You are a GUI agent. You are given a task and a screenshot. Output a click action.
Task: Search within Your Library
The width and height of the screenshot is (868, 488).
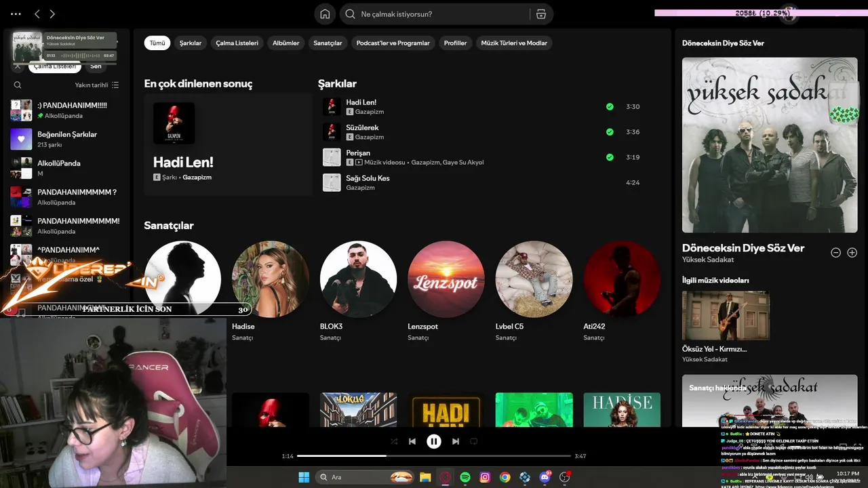[18, 85]
